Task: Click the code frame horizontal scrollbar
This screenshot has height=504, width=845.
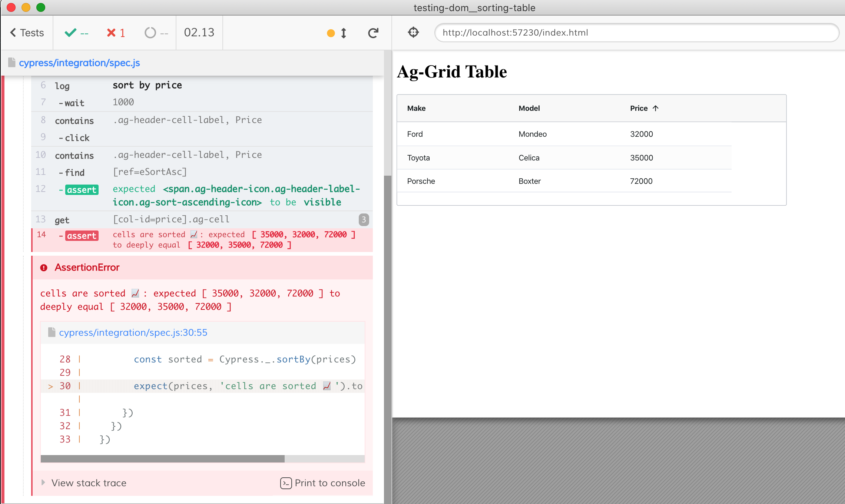Action: point(162,459)
